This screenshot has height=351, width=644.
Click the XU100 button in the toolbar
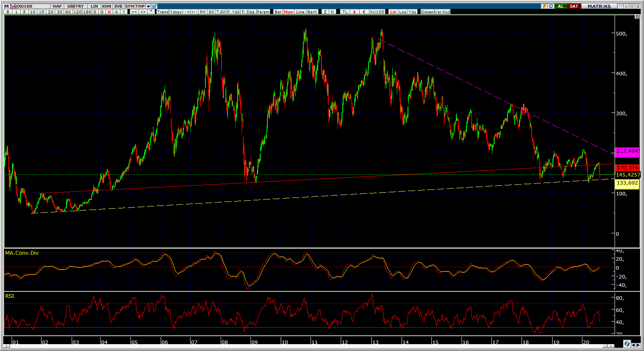(377, 12)
